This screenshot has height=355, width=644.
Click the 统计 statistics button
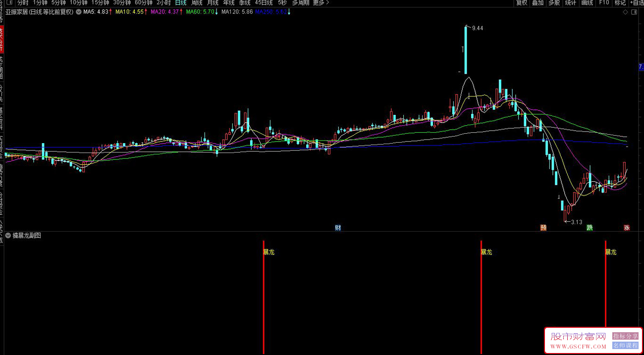tap(571, 2)
